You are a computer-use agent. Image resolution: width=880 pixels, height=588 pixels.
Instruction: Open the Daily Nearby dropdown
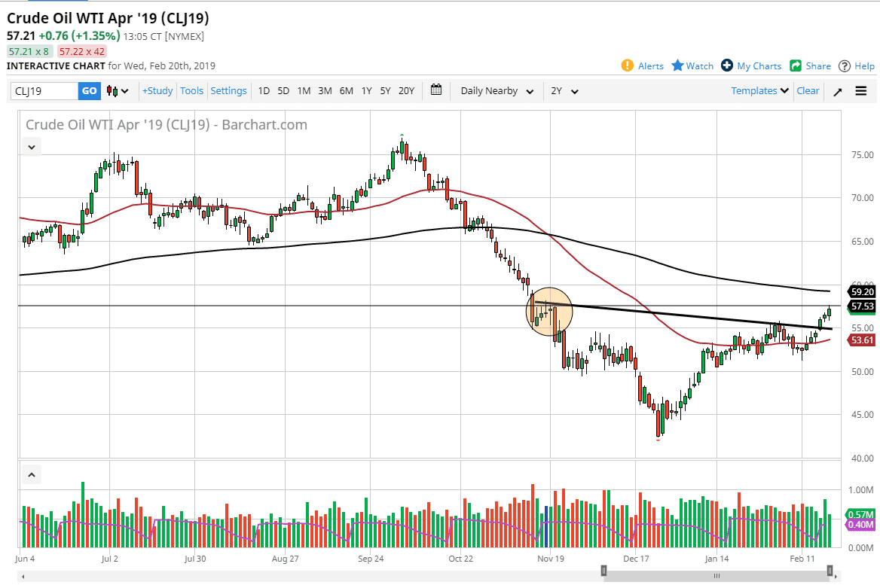[495, 90]
